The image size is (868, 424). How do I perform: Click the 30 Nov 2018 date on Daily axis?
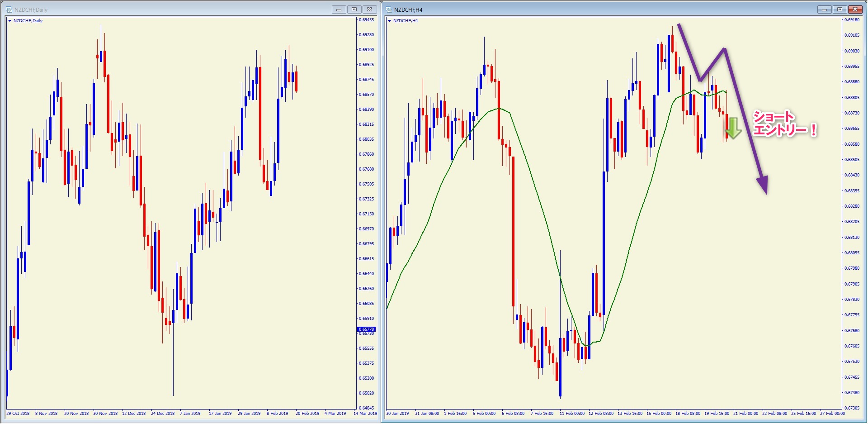pyautogui.click(x=105, y=414)
